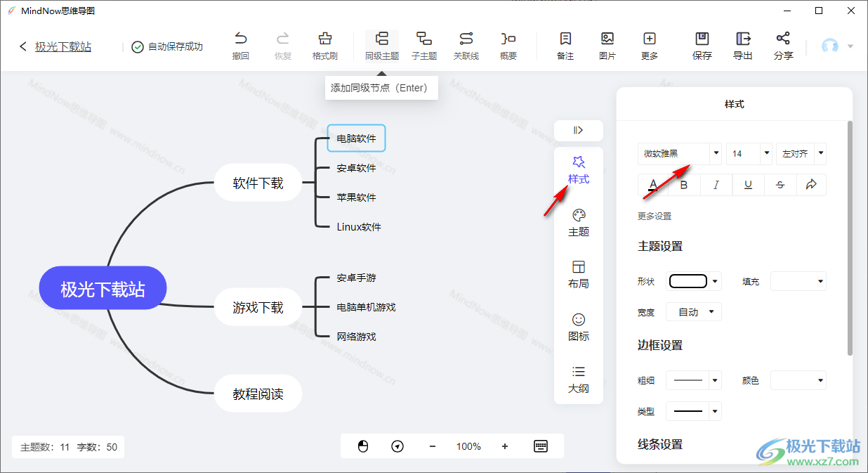Click the style panel vertical scrollbar
The image size is (868, 473).
coord(850,239)
